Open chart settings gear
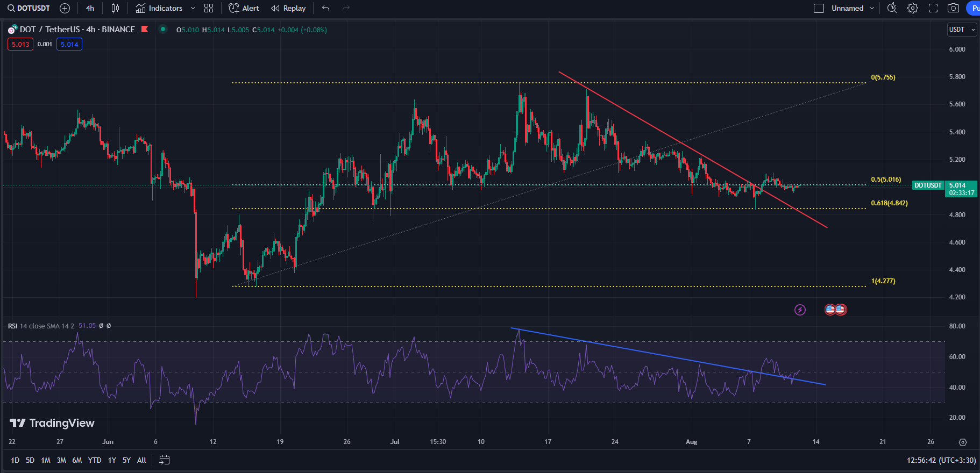This screenshot has height=473, width=980. [x=913, y=8]
